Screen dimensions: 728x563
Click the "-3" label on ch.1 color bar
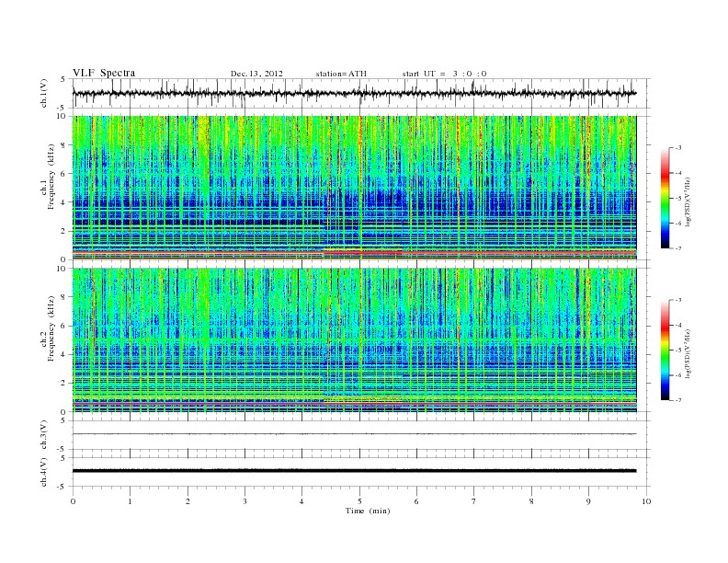677,148
